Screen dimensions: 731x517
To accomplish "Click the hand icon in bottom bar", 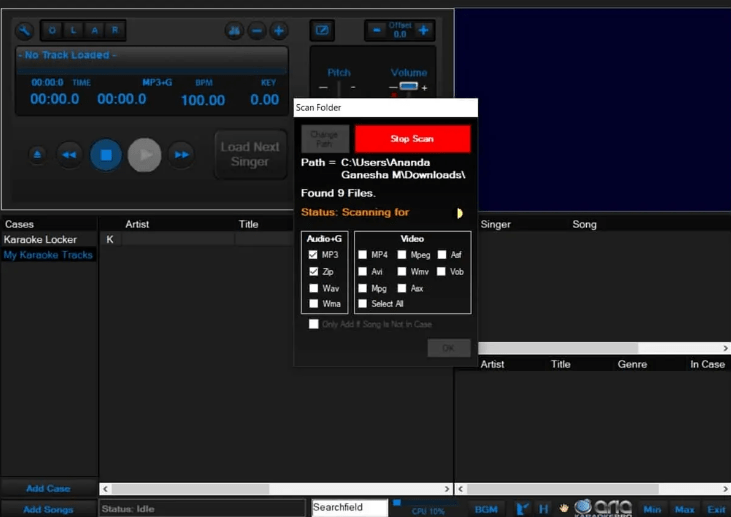I will click(564, 509).
